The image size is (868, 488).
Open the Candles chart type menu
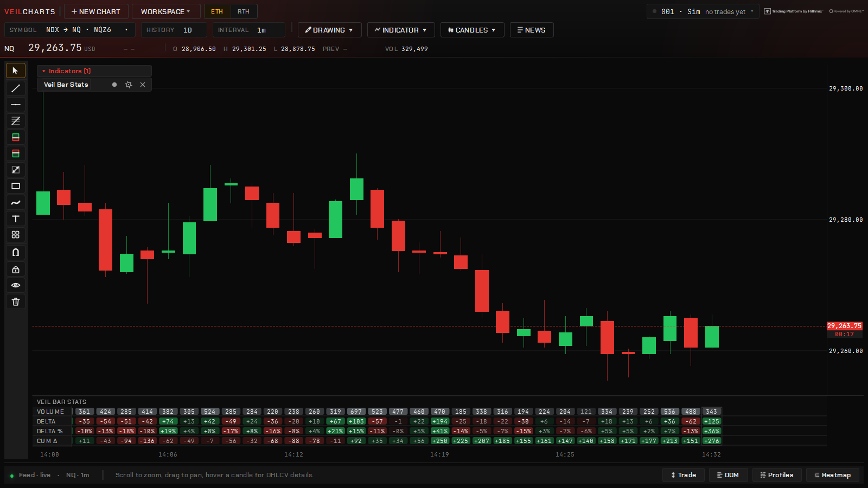(472, 30)
